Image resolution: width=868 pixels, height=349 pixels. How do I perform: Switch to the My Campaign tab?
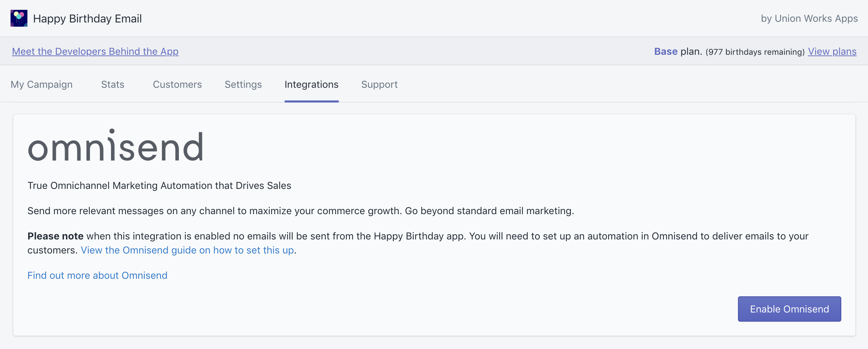[41, 85]
